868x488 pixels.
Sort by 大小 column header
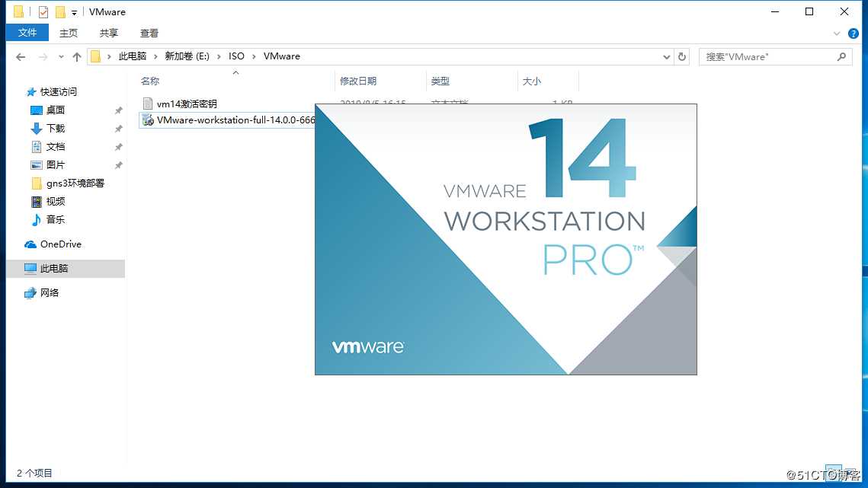531,81
